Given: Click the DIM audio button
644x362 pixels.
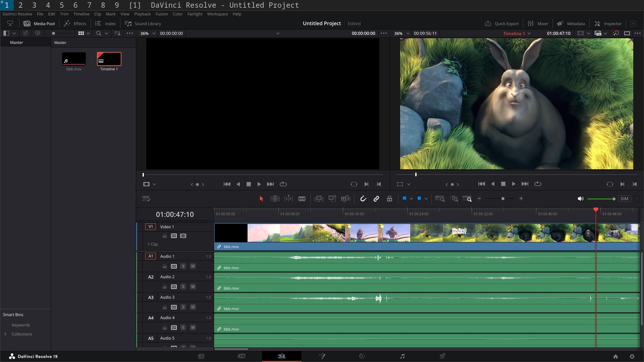Looking at the screenshot, I should click(x=624, y=199).
